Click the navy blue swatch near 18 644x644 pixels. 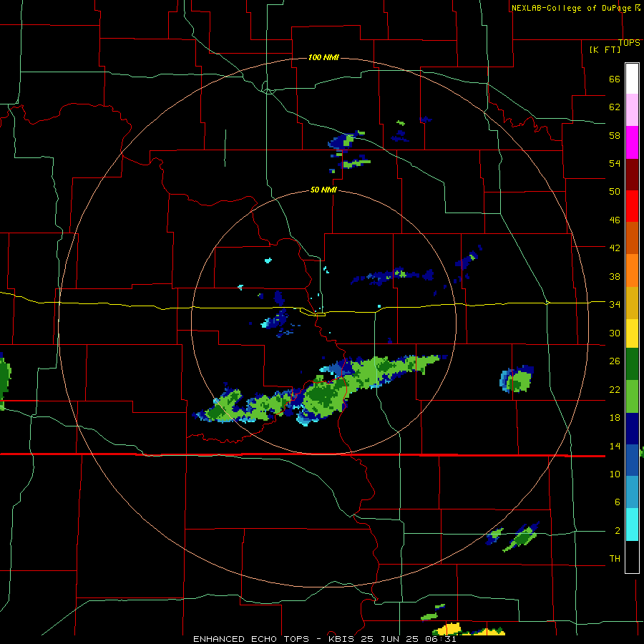click(632, 429)
